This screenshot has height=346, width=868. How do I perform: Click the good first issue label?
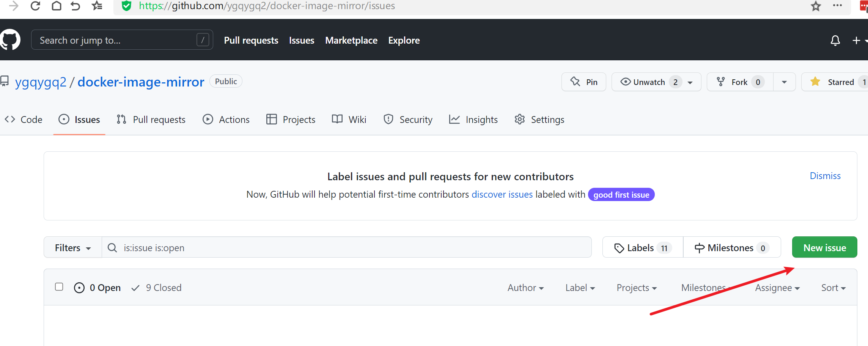pyautogui.click(x=621, y=195)
